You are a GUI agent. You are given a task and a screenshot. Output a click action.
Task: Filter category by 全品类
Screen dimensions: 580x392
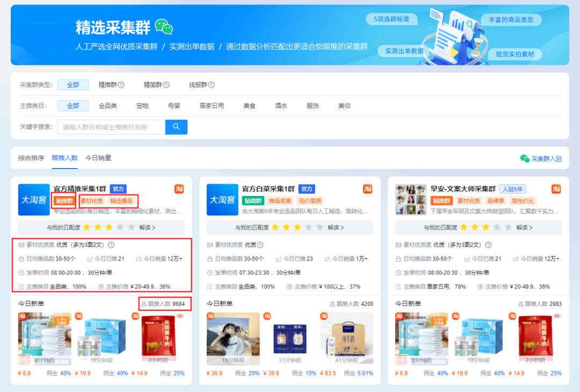[107, 106]
